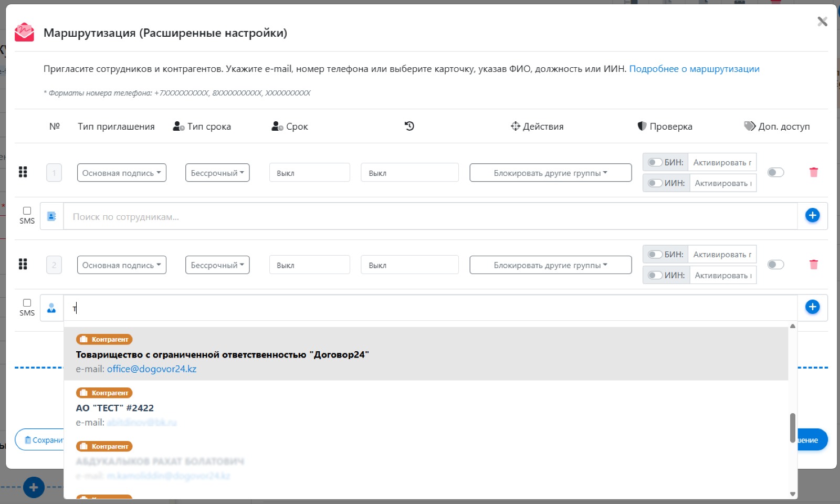This screenshot has height=504, width=840.
Task: Click the person icon in second group
Action: (51, 308)
